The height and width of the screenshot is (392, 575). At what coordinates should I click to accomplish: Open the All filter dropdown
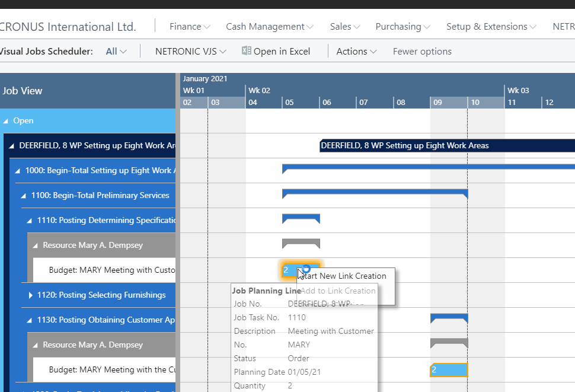point(116,51)
